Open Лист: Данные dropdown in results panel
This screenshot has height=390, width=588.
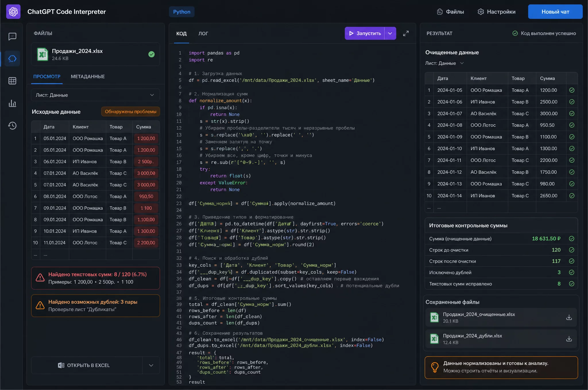[x=444, y=63]
